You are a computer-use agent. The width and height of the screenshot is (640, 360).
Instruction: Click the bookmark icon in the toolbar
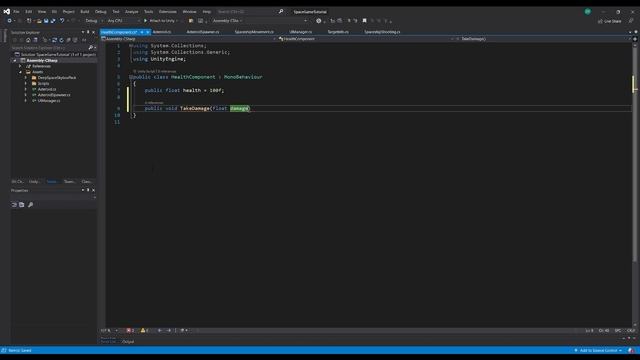coord(364,20)
